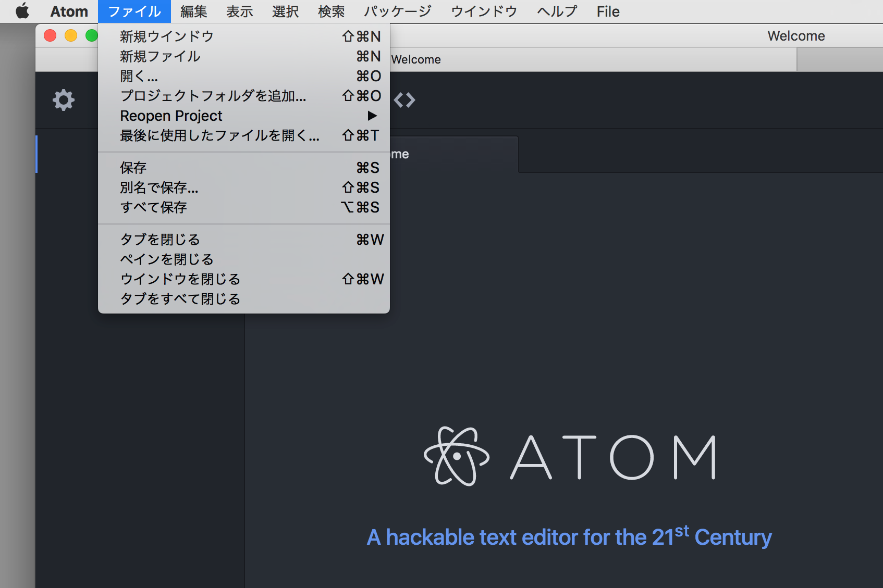This screenshot has height=588, width=883.
Task: Select ウインドウを閉じる menu item
Action: tap(244, 279)
